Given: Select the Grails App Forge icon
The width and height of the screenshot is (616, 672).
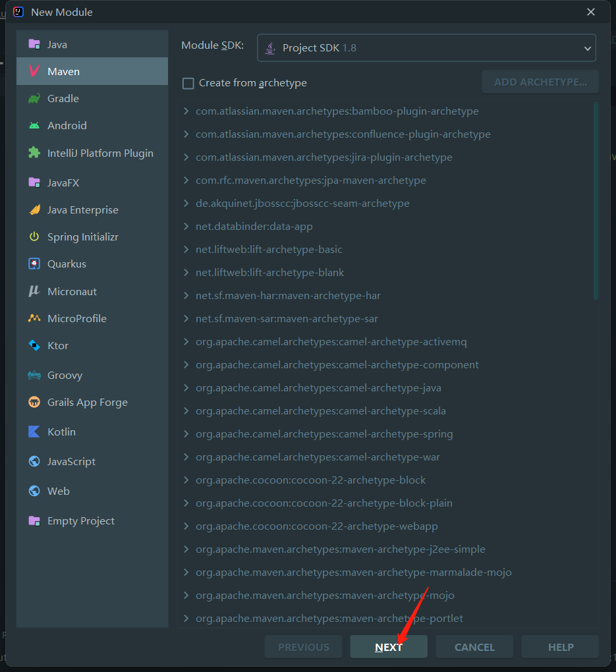Looking at the screenshot, I should tap(34, 403).
